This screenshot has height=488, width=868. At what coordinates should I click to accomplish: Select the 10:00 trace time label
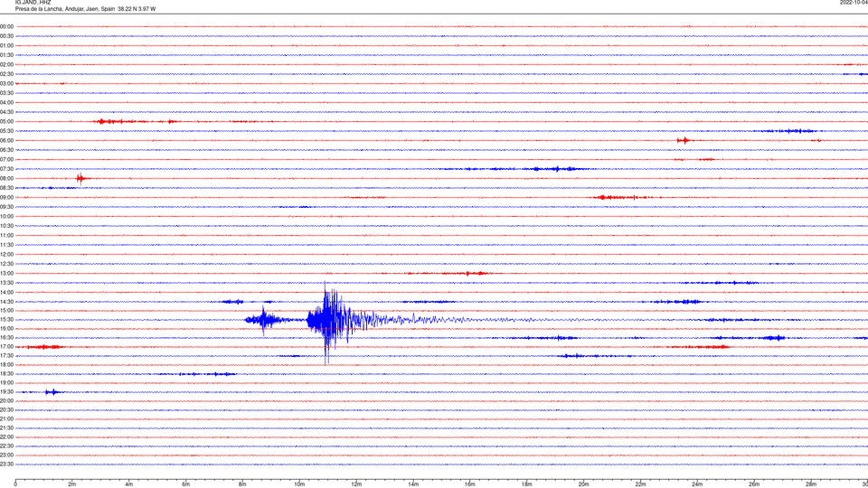coord(6,216)
